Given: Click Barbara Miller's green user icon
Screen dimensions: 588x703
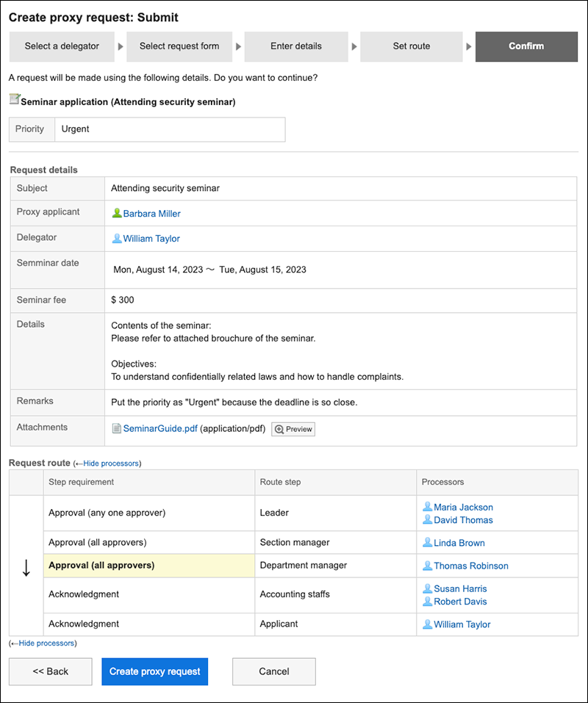Looking at the screenshot, I should tap(117, 213).
